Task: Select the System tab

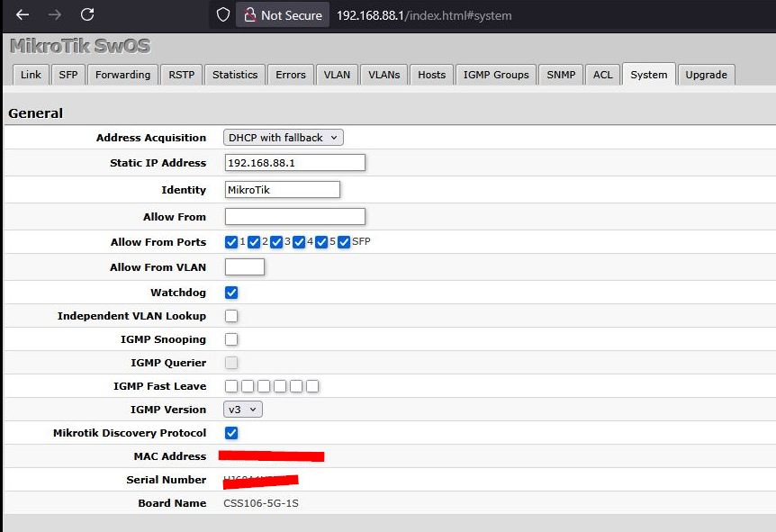Action: (x=649, y=74)
